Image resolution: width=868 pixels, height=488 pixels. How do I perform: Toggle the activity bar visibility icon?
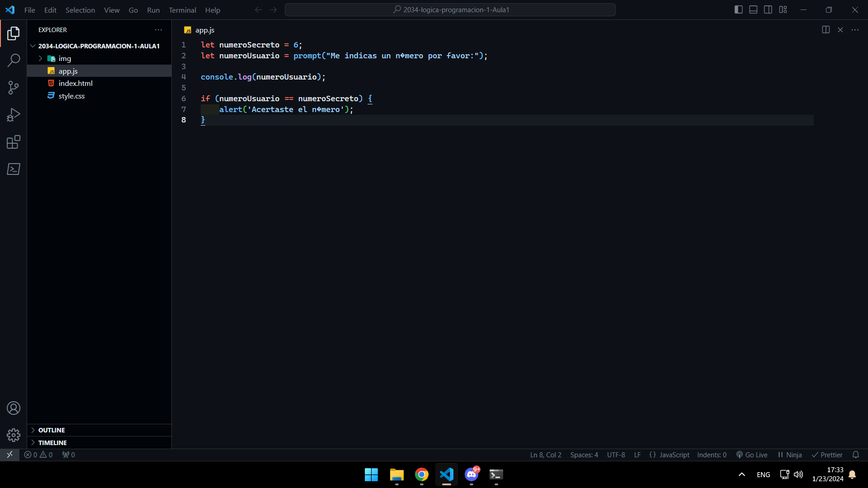738,9
